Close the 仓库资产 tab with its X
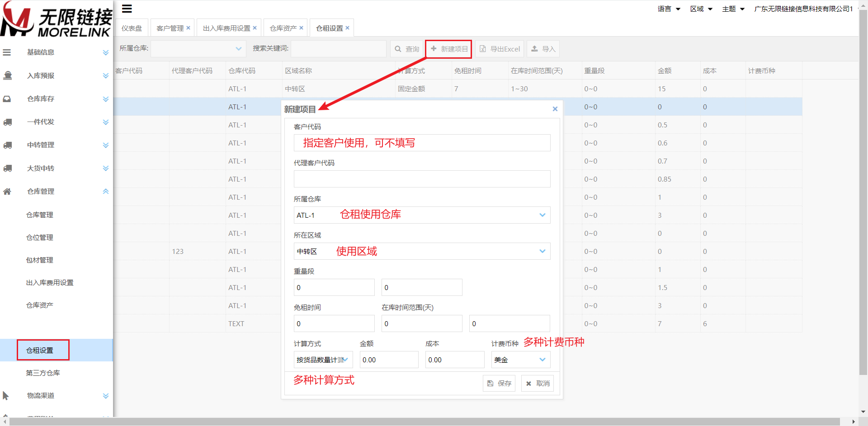Screen dimensions: 868x426 302,28
